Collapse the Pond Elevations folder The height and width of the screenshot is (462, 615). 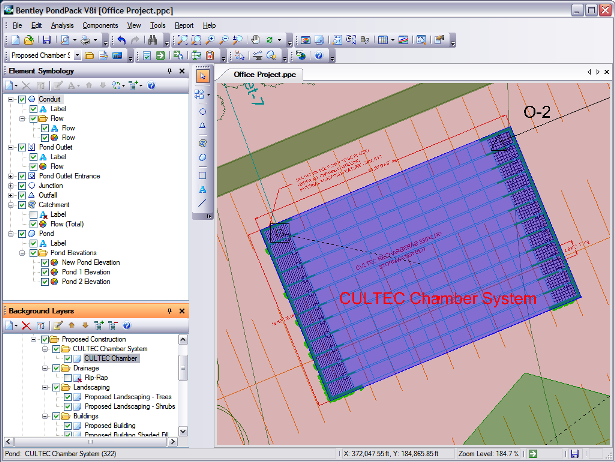(x=22, y=253)
